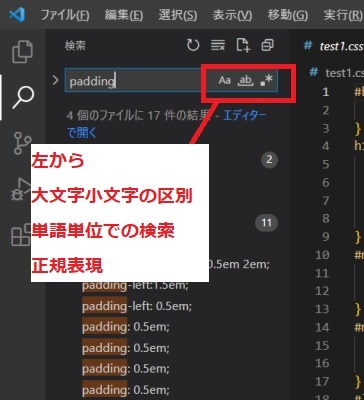Open the Extensions view icon
The width and height of the screenshot is (364, 400).
(21, 234)
